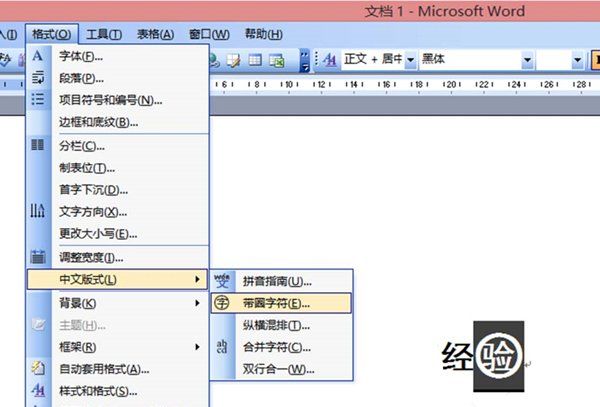
Task: Click the enclosed character icon in submenu
Action: pos(222,303)
